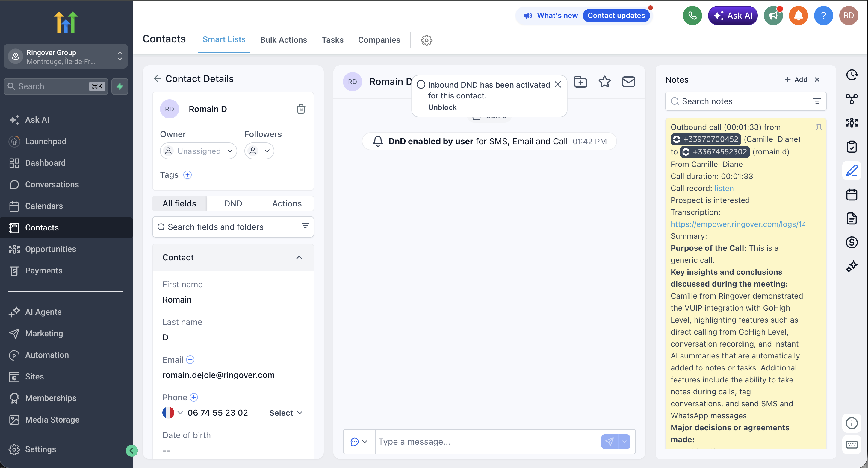The width and height of the screenshot is (868, 468).
Task: Open the RD user profile avatar
Action: click(849, 16)
